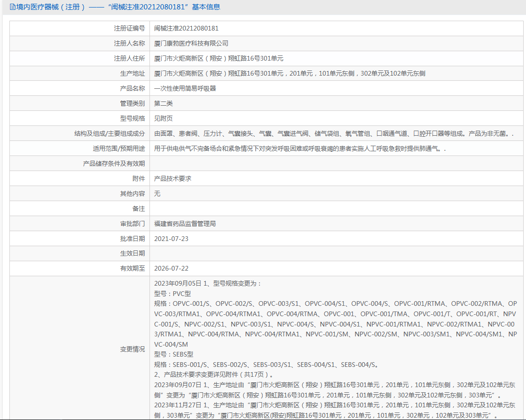This screenshot has height=420, width=526.
Task: Select registration number 闽械注准20212080181 value
Action: tap(186, 29)
